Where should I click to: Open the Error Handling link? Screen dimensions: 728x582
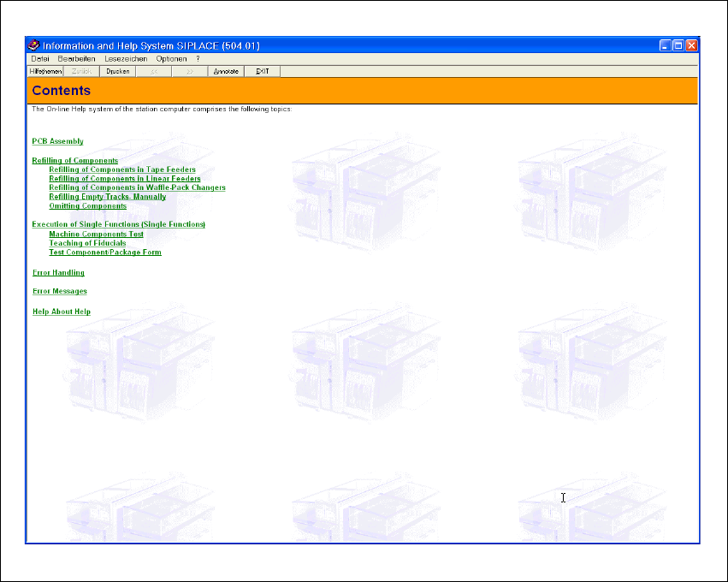tap(58, 273)
